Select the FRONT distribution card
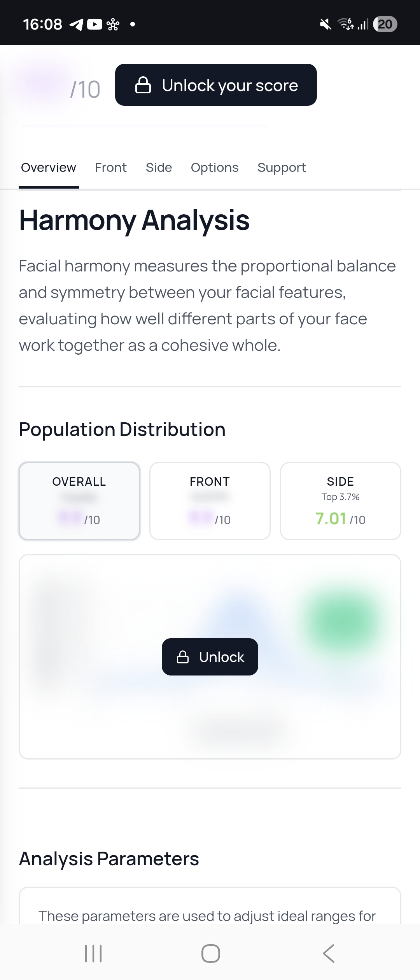The height and width of the screenshot is (980, 420). point(210,501)
